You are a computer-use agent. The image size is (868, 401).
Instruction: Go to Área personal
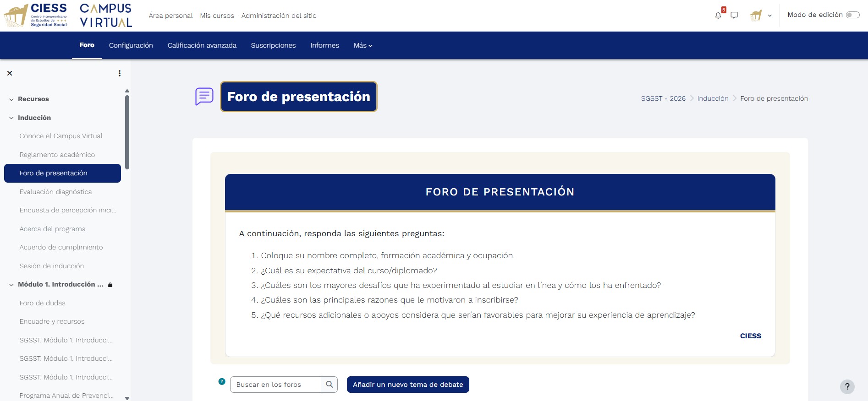(170, 16)
